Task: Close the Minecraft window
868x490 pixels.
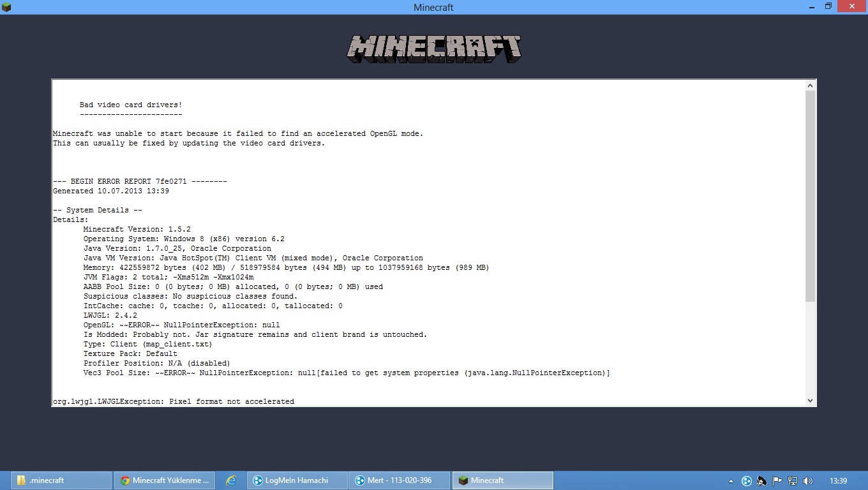Action: tap(852, 6)
